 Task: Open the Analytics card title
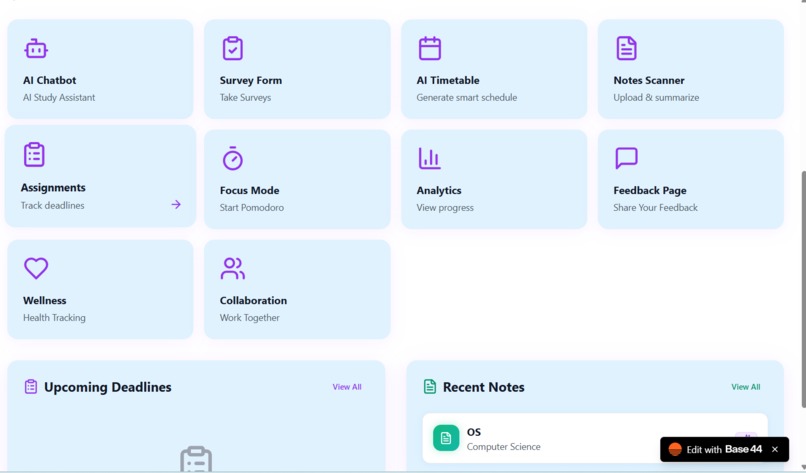pos(439,190)
